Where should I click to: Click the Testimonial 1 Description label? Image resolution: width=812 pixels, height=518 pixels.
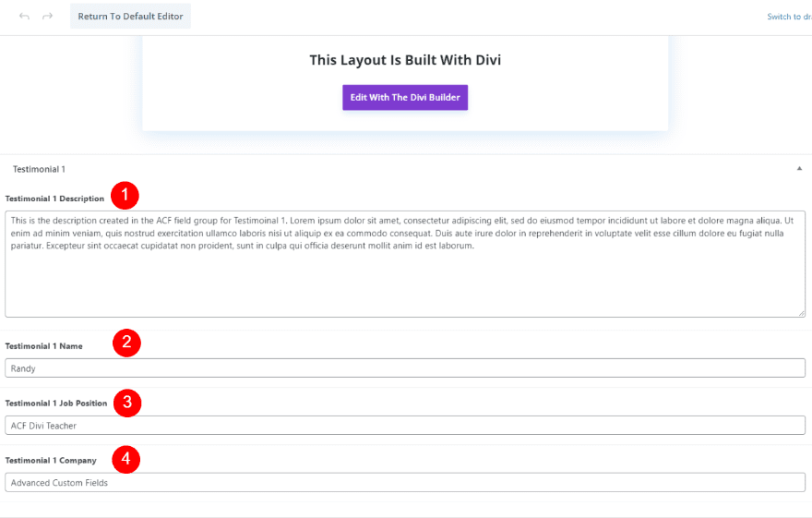point(54,199)
